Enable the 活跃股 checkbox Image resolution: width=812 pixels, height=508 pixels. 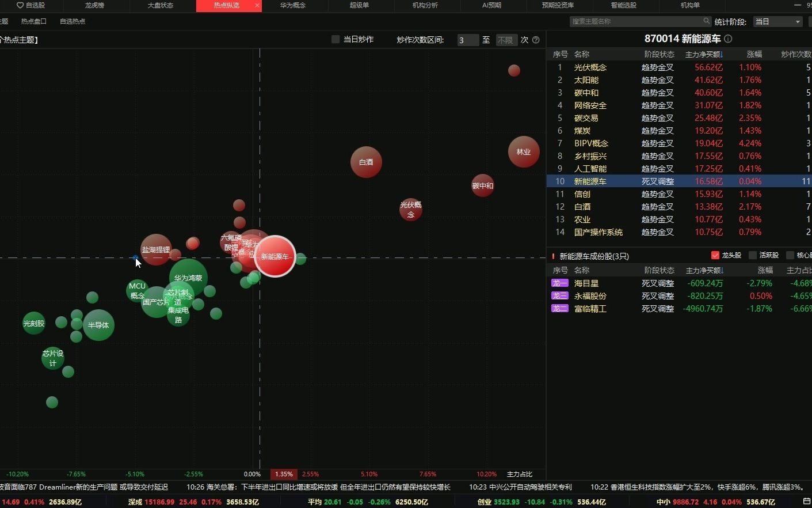[752, 255]
